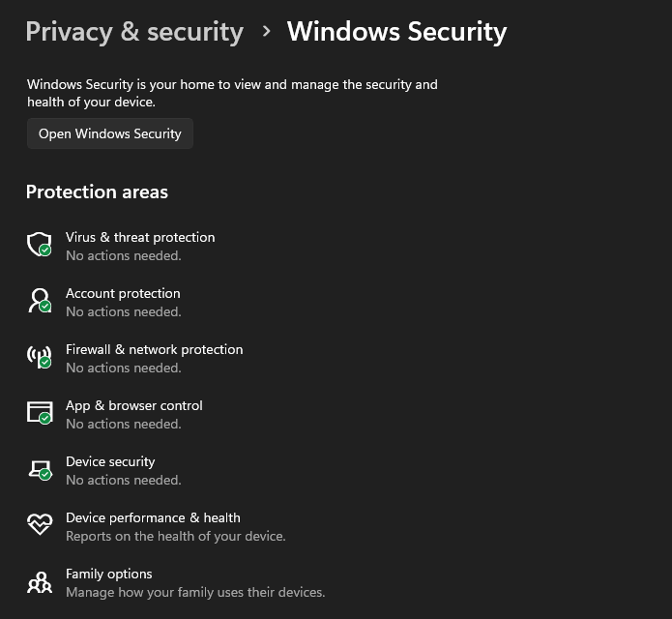Open Device performance & health label
672x619 pixels.
tap(153, 517)
